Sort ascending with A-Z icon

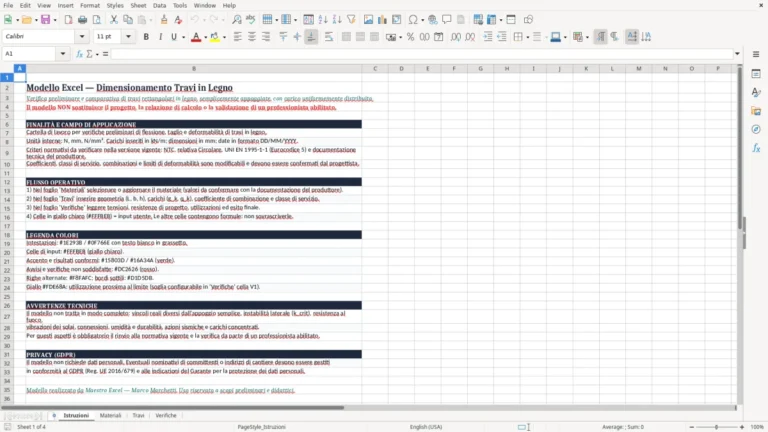click(x=323, y=20)
